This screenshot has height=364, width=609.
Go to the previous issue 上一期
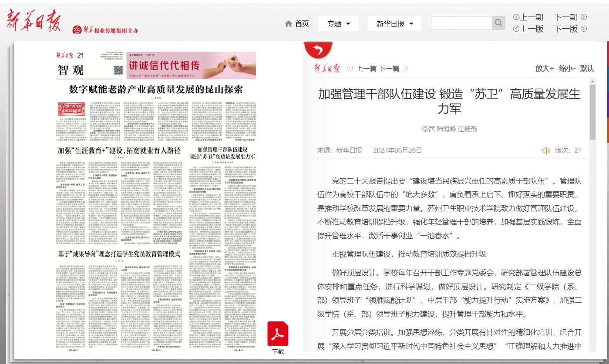(532, 17)
